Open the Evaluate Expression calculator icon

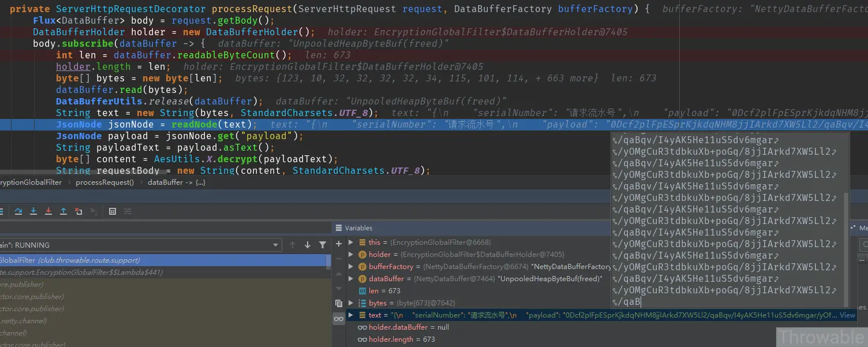coord(113,211)
